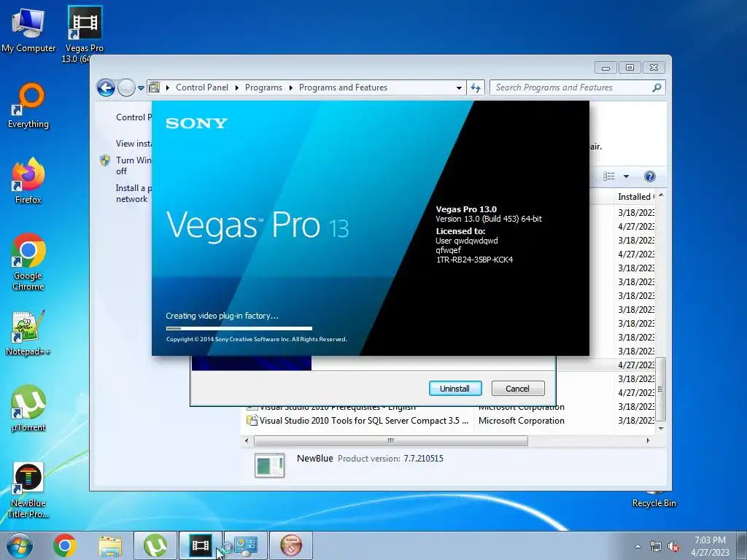Viewport: 747px width, 560px height.
Task: Open Google Chrome desktop shortcut
Action: [28, 262]
